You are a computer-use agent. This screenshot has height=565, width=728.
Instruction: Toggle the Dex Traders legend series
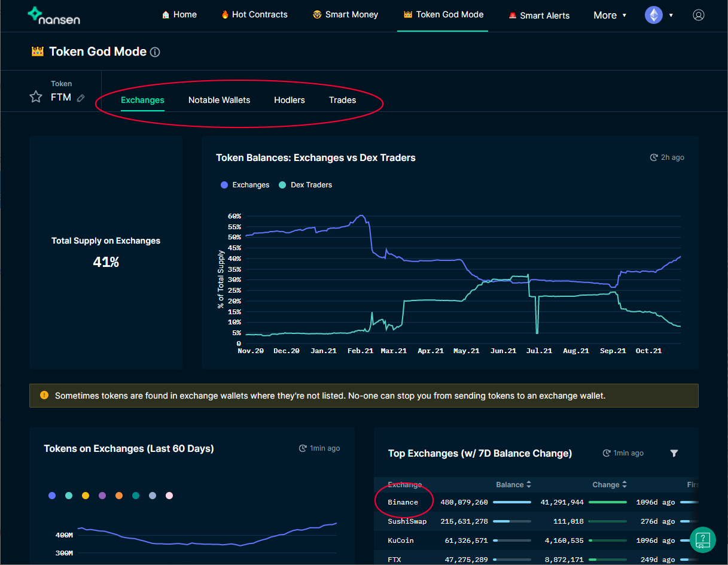click(x=305, y=185)
